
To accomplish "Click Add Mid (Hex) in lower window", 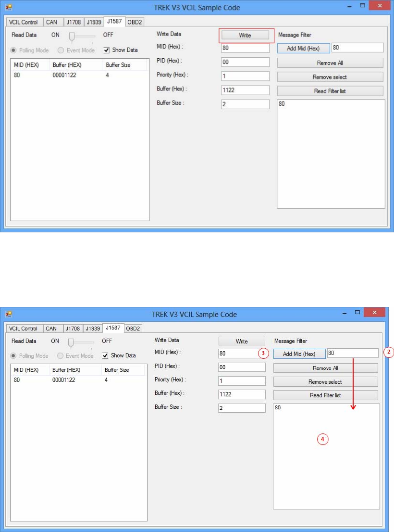I will click(299, 354).
